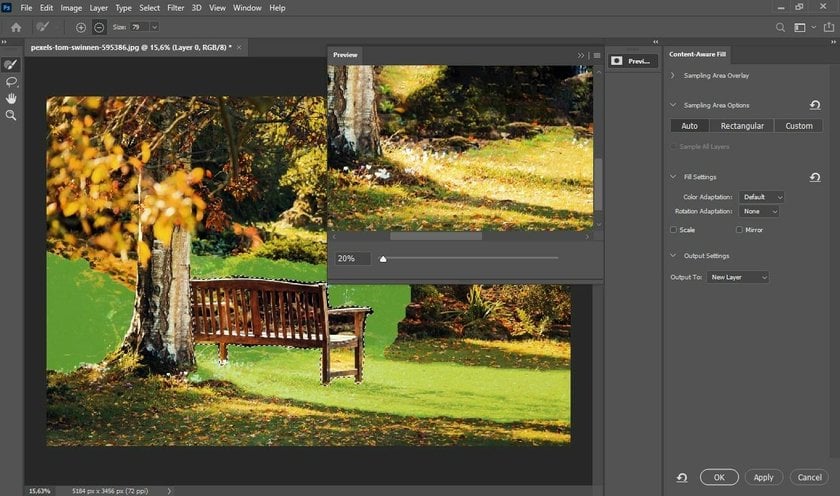Screen dimensions: 840x496
Task: Collapse the Previ... panel dock arrows
Action: click(655, 41)
